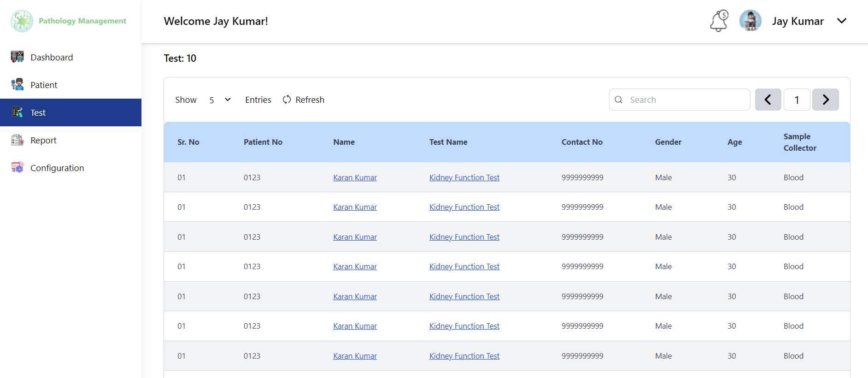The width and height of the screenshot is (868, 378).
Task: Go to the next page
Action: (x=825, y=100)
